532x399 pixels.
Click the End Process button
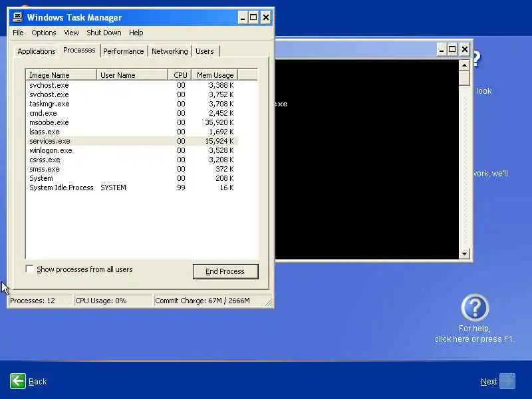click(x=225, y=271)
